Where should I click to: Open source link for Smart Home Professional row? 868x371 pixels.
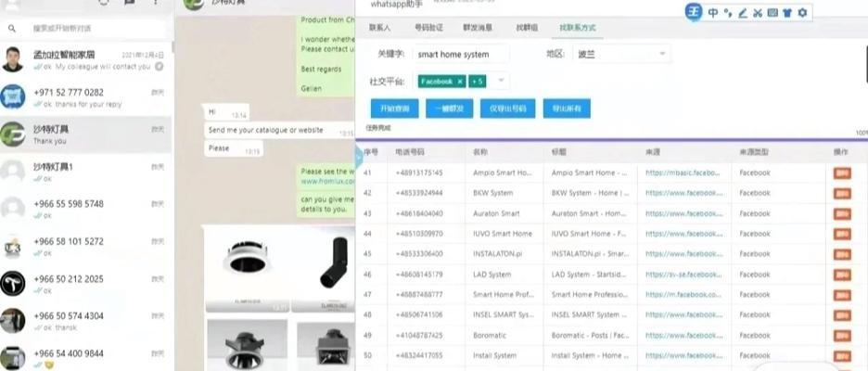683,295
